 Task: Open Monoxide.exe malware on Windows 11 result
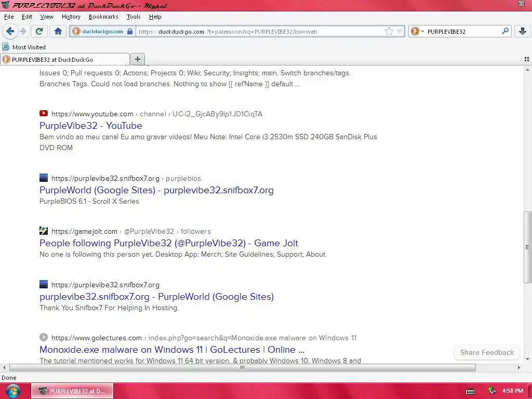pyautogui.click(x=172, y=350)
